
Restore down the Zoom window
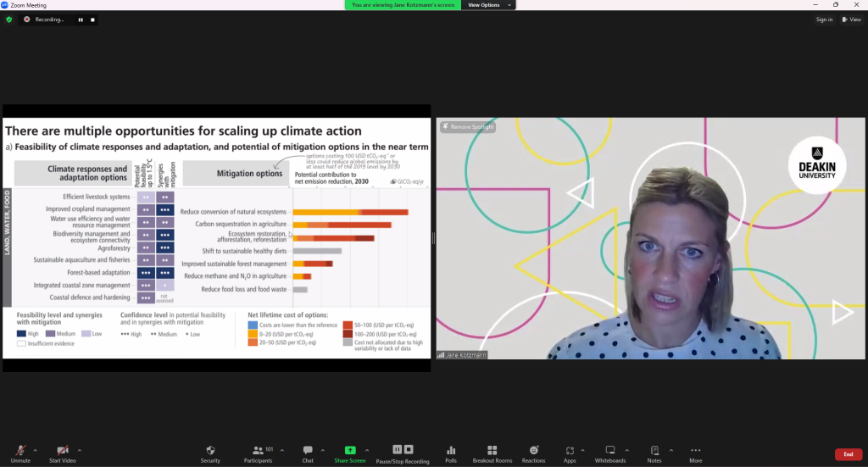click(835, 5)
